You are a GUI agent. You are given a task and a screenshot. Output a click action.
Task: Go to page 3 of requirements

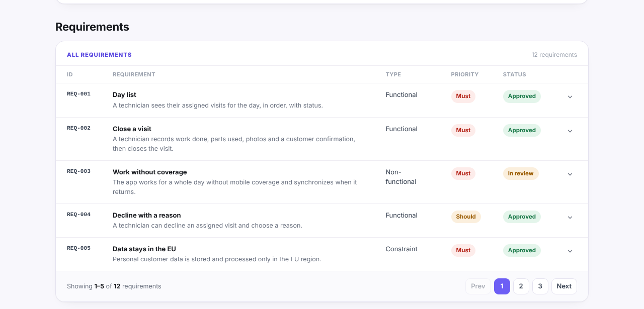[x=540, y=286]
